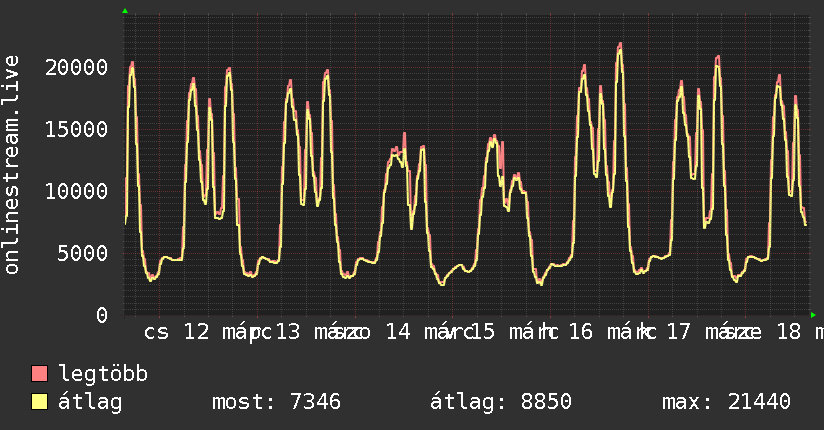
Task: Click the 10000 y-axis label
Action: 76,191
